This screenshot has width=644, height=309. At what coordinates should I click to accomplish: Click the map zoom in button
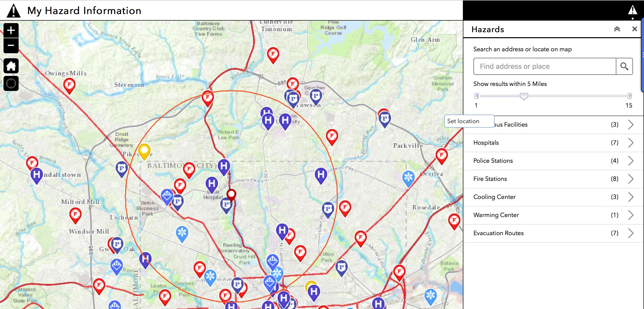pos(11,30)
